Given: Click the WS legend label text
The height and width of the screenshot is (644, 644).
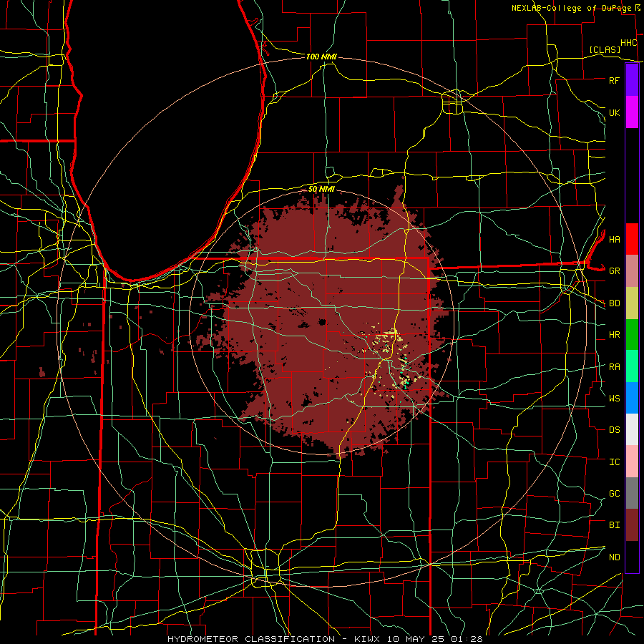Looking at the screenshot, I should (x=614, y=399).
